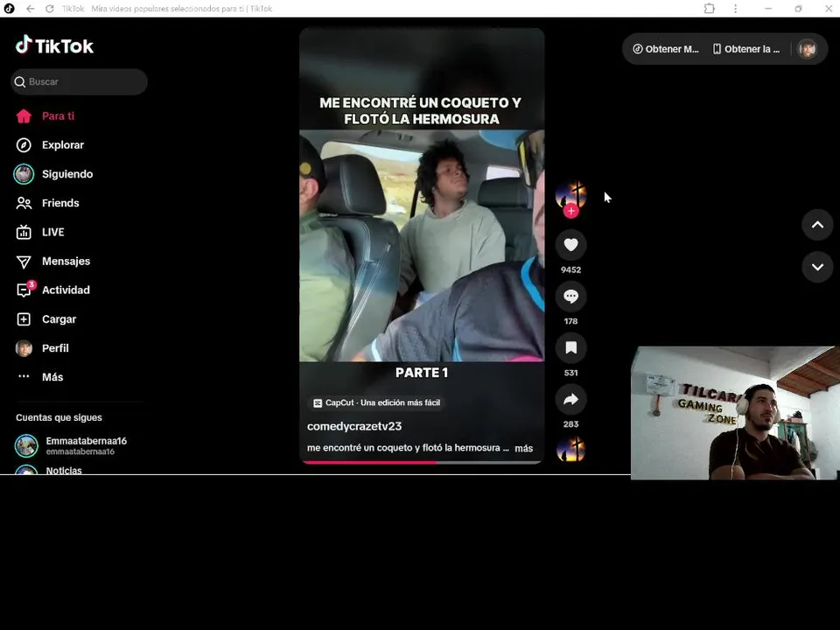840x630 pixels.
Task: Open creator avatar above like button
Action: 571,194
